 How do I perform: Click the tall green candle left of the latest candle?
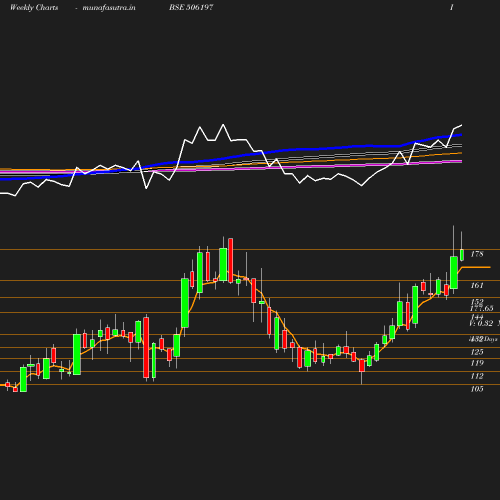(454, 272)
